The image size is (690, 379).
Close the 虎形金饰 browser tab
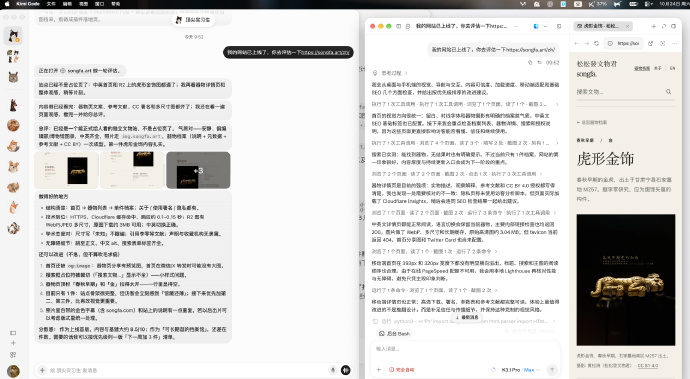pos(628,26)
